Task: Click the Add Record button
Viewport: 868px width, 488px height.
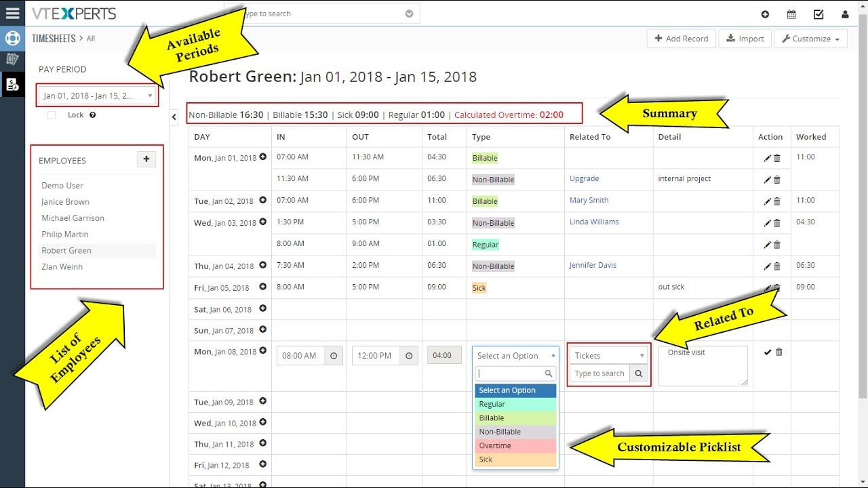Action: point(681,39)
